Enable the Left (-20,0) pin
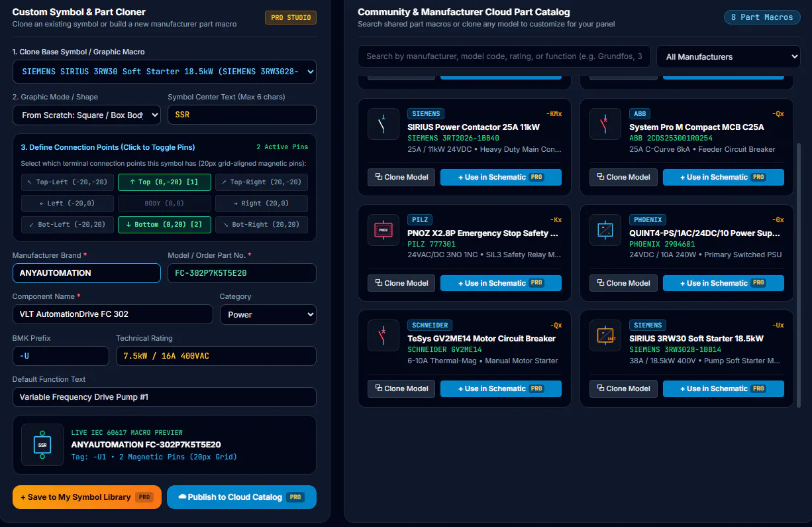812x527 pixels. click(x=68, y=204)
